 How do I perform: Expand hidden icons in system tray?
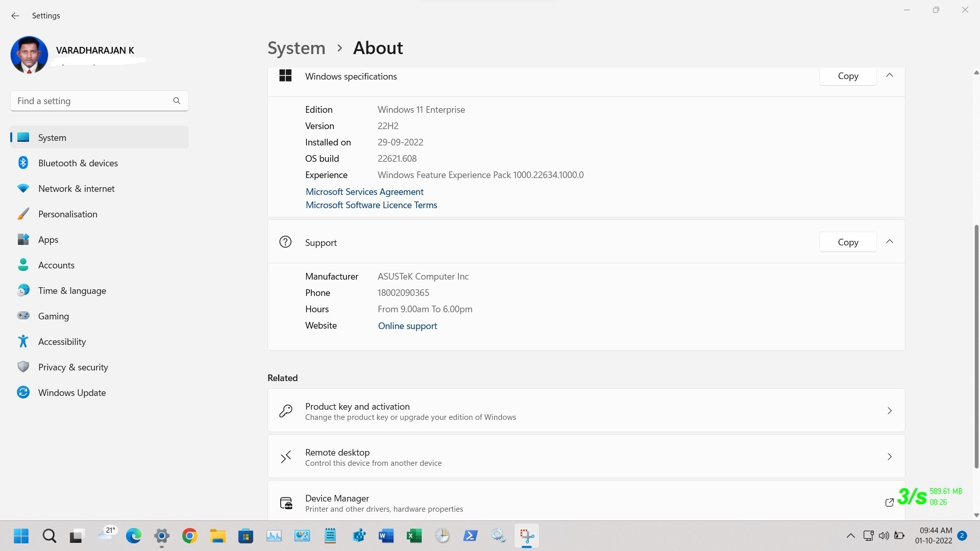point(850,536)
